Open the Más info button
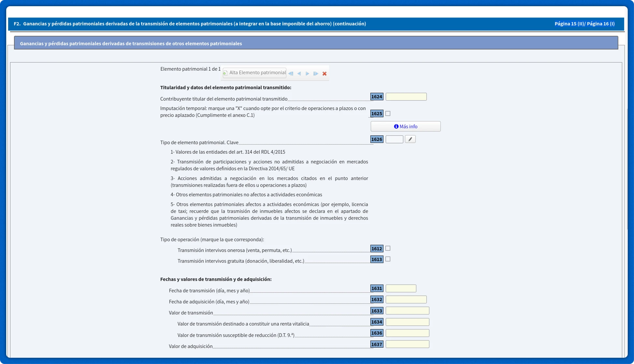 (x=406, y=126)
